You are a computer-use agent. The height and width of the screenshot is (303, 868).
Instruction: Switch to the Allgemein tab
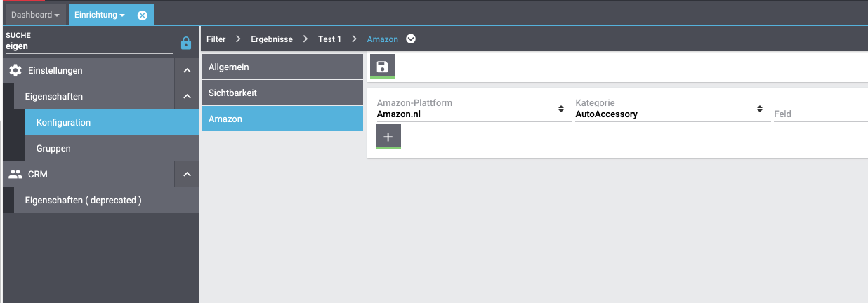pyautogui.click(x=282, y=67)
